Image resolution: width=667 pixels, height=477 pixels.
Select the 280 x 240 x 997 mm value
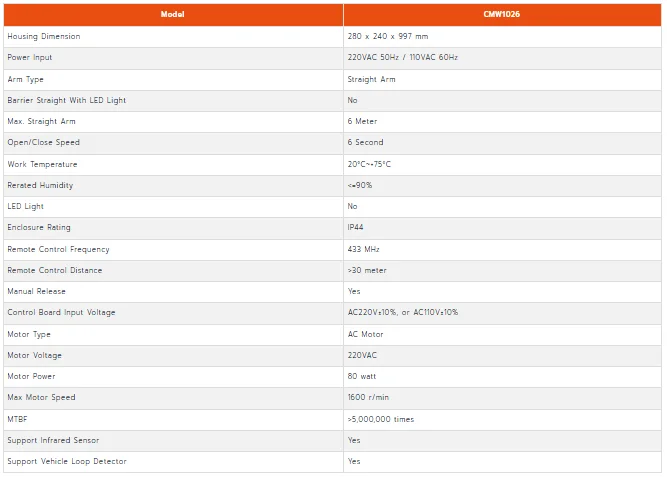(x=388, y=37)
